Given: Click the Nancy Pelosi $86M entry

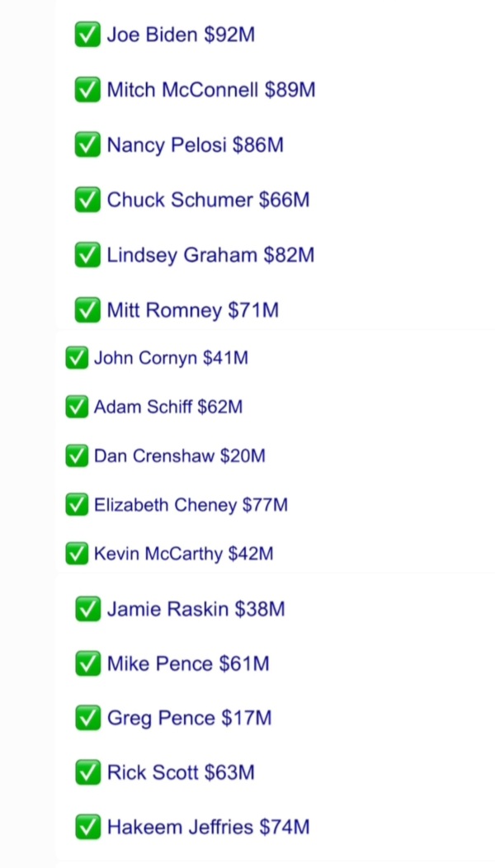Looking at the screenshot, I should click(x=195, y=145).
